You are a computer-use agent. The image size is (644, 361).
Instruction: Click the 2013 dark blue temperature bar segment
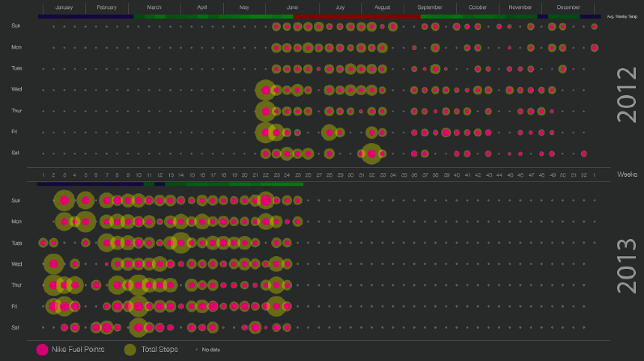tap(90, 183)
